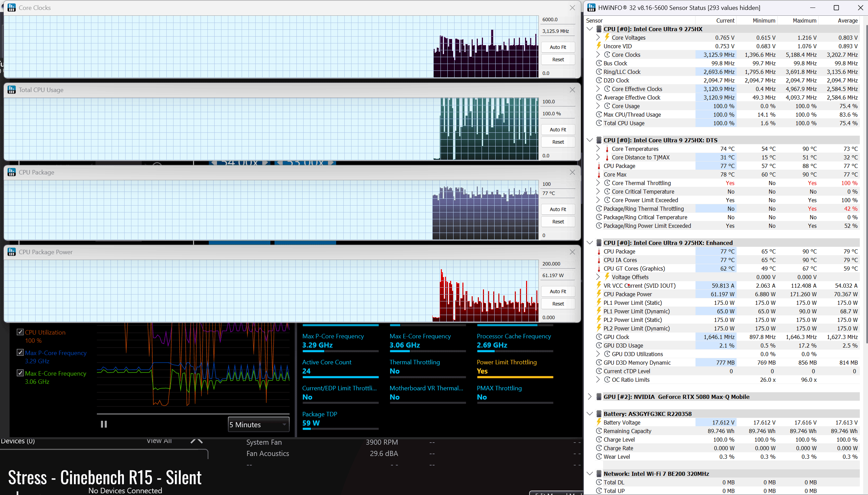Collapse the Network Intel Wi-Fi 7 group
Viewport: 868px width, 495px height.
(590, 474)
